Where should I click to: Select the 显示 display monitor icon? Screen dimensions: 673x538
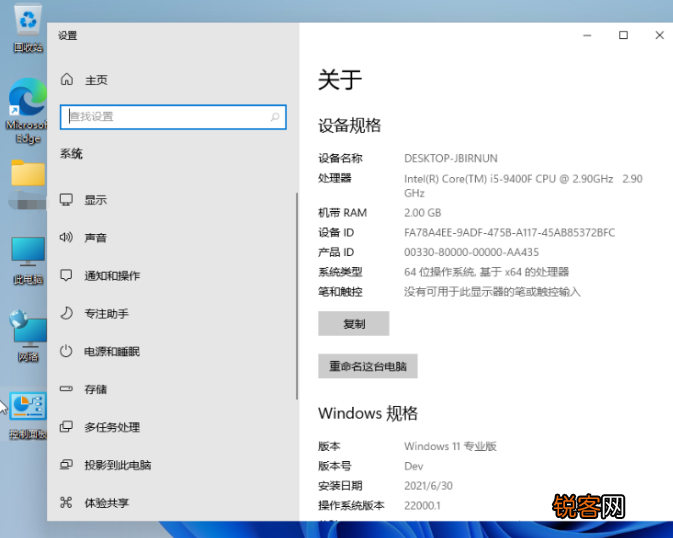[66, 200]
